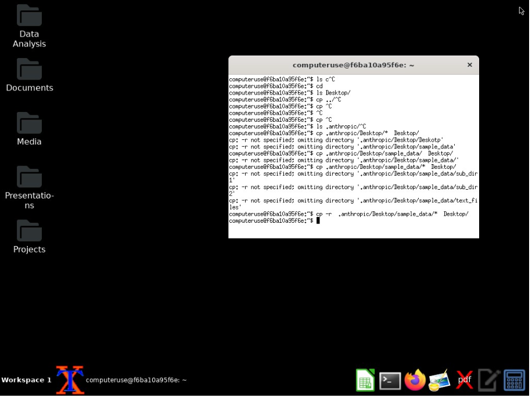Open the Media desktop folder
The image size is (532, 405).
29,129
